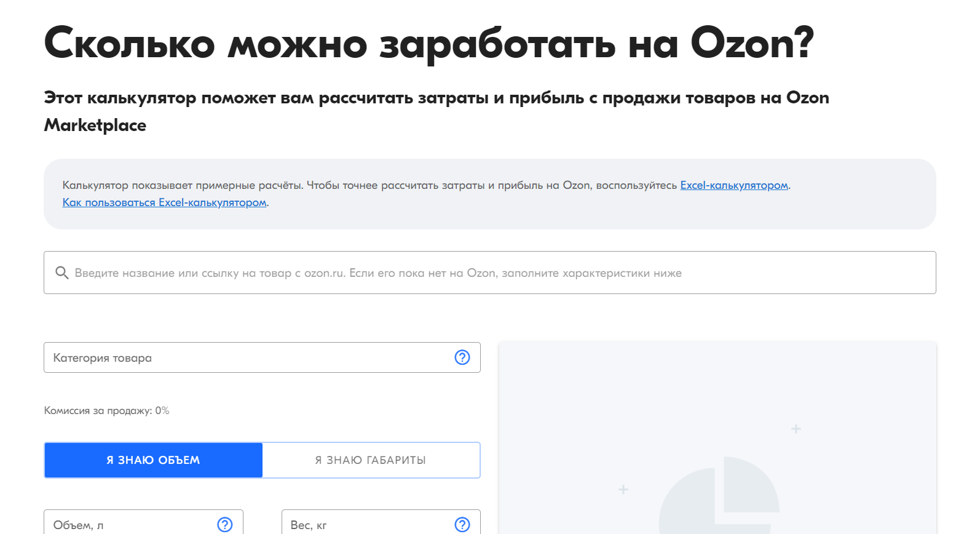Viewport: 980px width, 534px height.
Task: Focus the Объем, л input field
Action: pyautogui.click(x=143, y=522)
